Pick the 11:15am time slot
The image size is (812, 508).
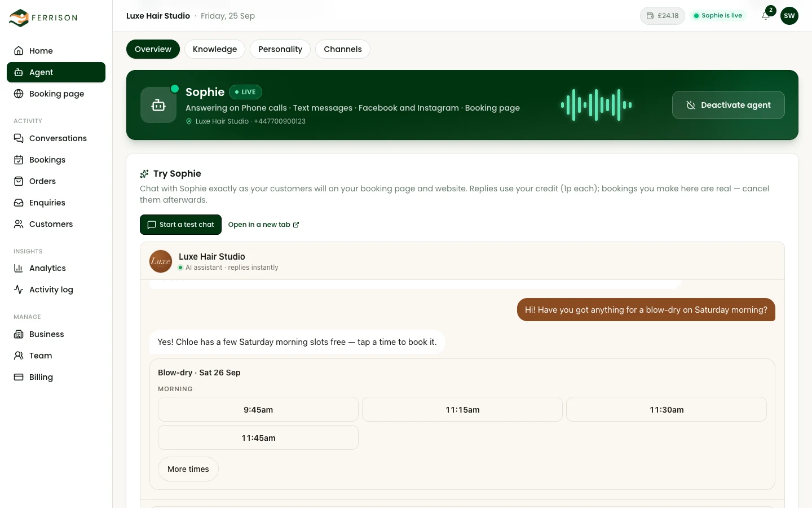click(x=462, y=410)
